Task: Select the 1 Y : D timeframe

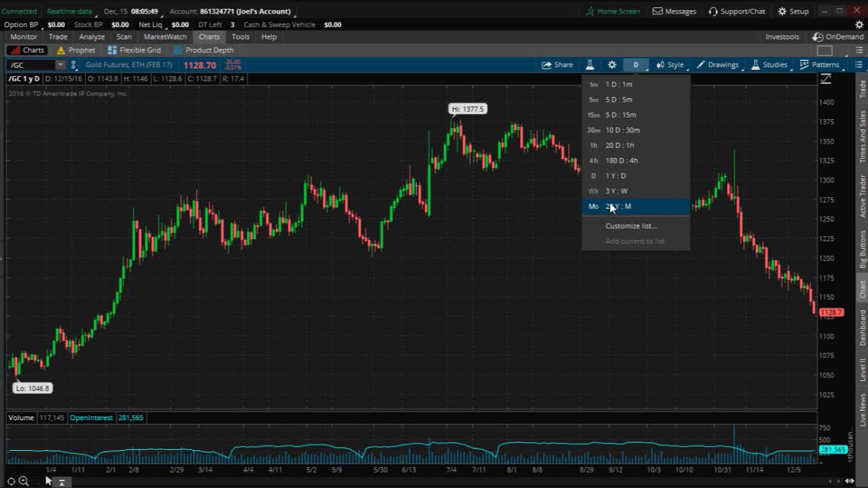Action: coord(636,176)
